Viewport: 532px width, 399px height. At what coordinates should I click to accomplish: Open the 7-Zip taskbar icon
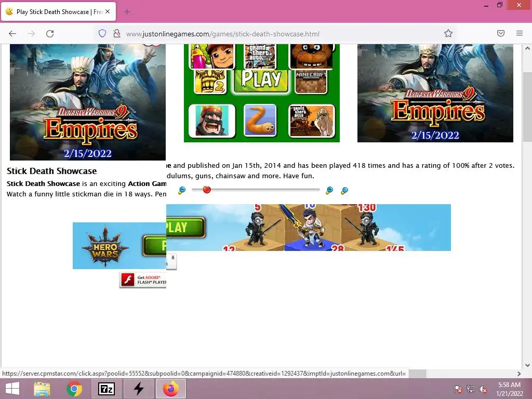click(106, 389)
